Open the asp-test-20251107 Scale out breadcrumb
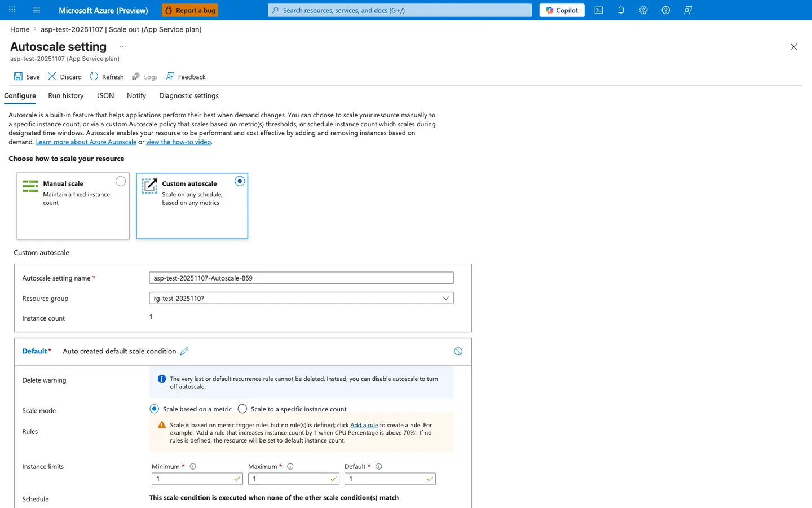 click(x=121, y=29)
